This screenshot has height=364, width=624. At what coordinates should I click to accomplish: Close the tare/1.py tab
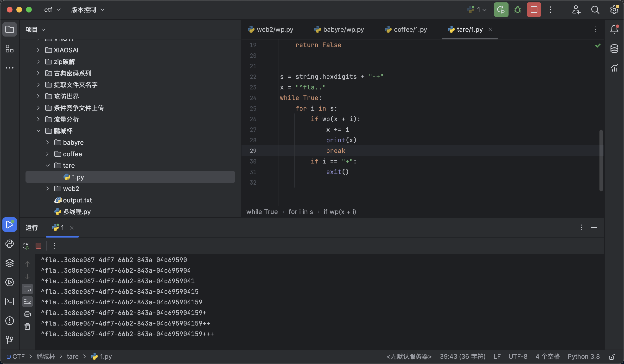click(x=490, y=29)
